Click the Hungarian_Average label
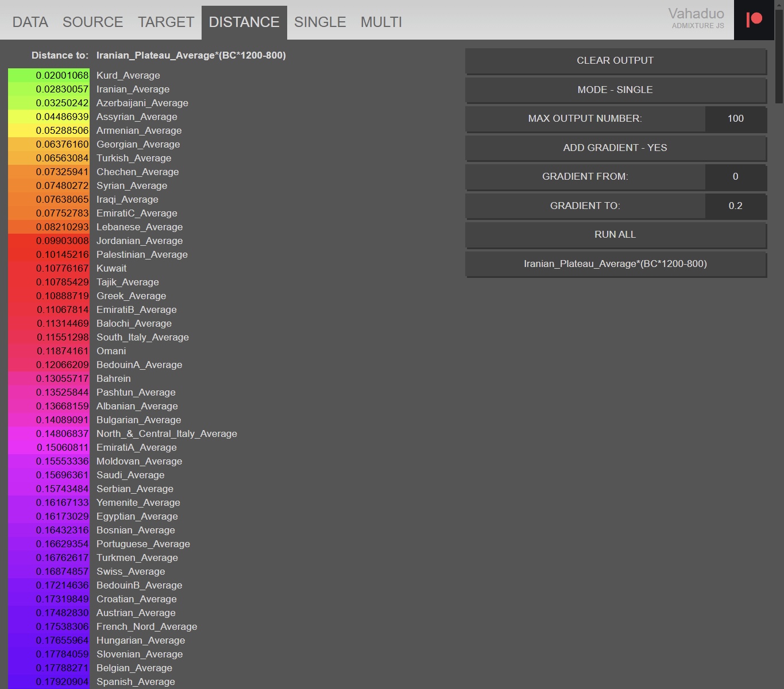Viewport: 784px width, 689px height. pyautogui.click(x=141, y=641)
